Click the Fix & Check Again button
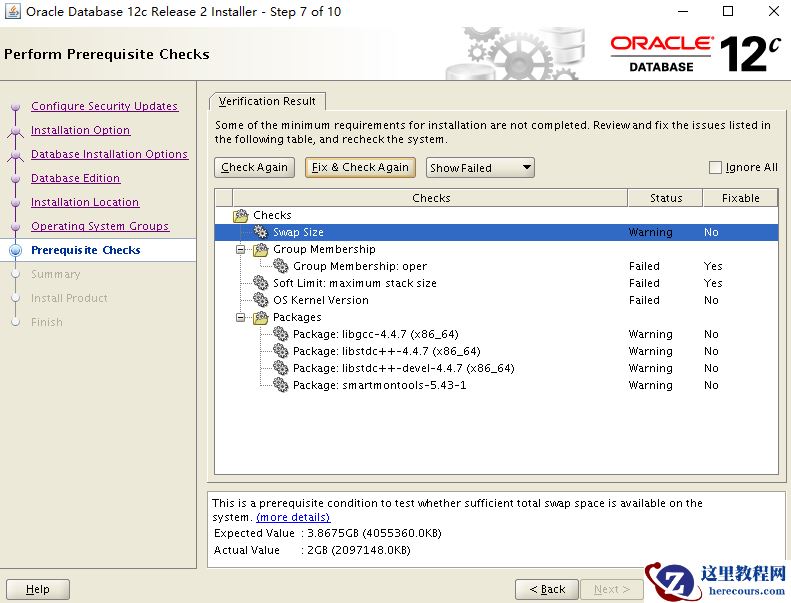The height and width of the screenshot is (603, 791). 360,168
